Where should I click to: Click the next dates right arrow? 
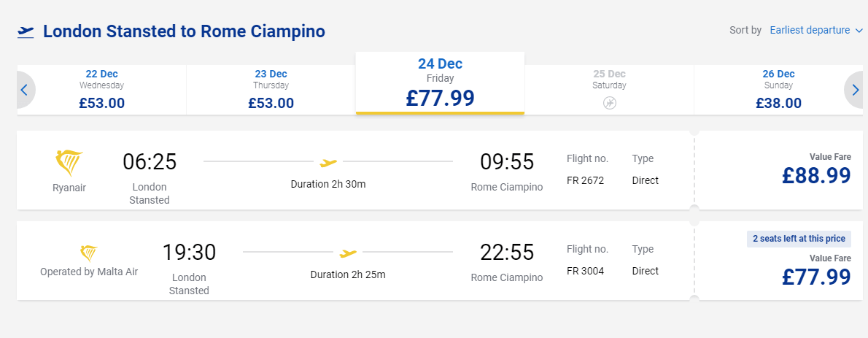click(x=855, y=90)
